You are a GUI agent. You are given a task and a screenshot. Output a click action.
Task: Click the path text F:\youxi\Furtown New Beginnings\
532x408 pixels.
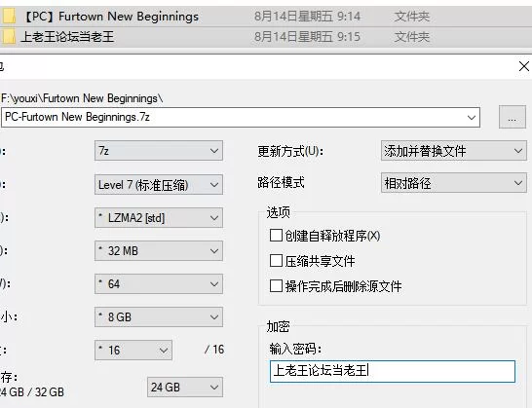point(82,98)
